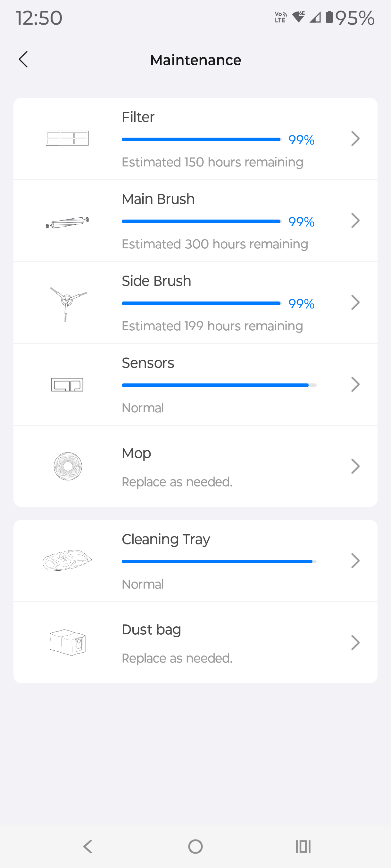The image size is (391, 868).
Task: Tap the Sensors illustration icon
Action: coord(67,384)
